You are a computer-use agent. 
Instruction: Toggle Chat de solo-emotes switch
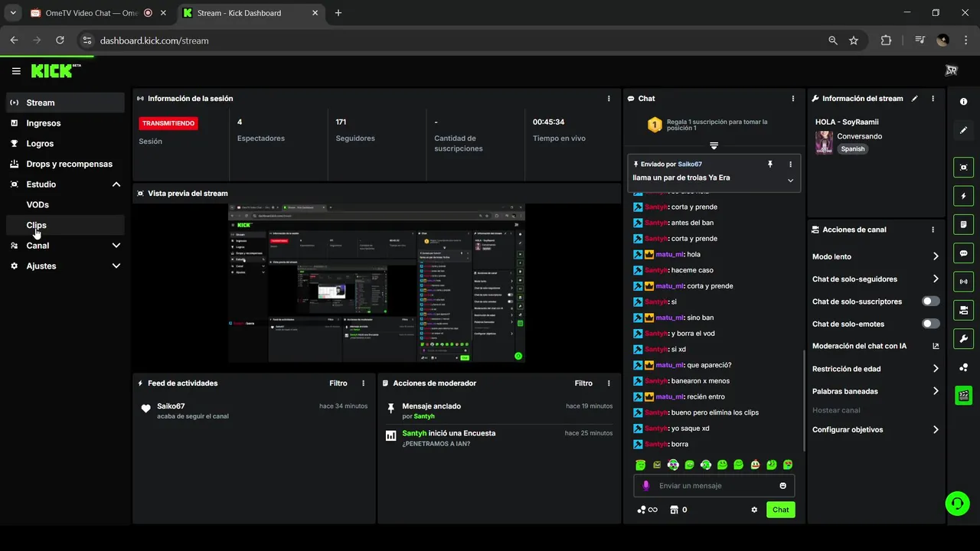pos(930,324)
